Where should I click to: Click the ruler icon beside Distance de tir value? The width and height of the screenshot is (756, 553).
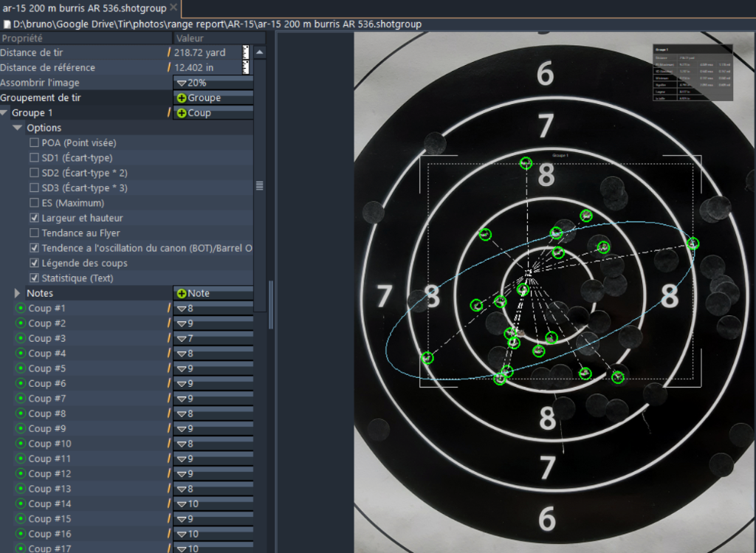247,53
